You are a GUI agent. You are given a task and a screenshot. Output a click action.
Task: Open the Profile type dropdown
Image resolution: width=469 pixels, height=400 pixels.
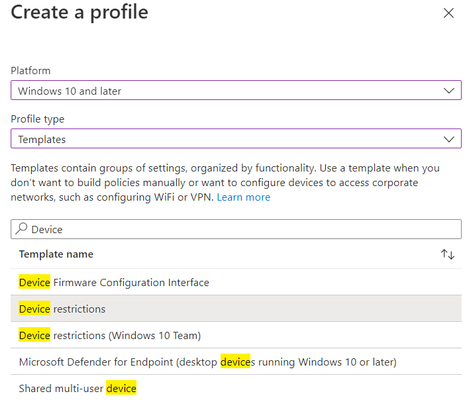(236, 139)
